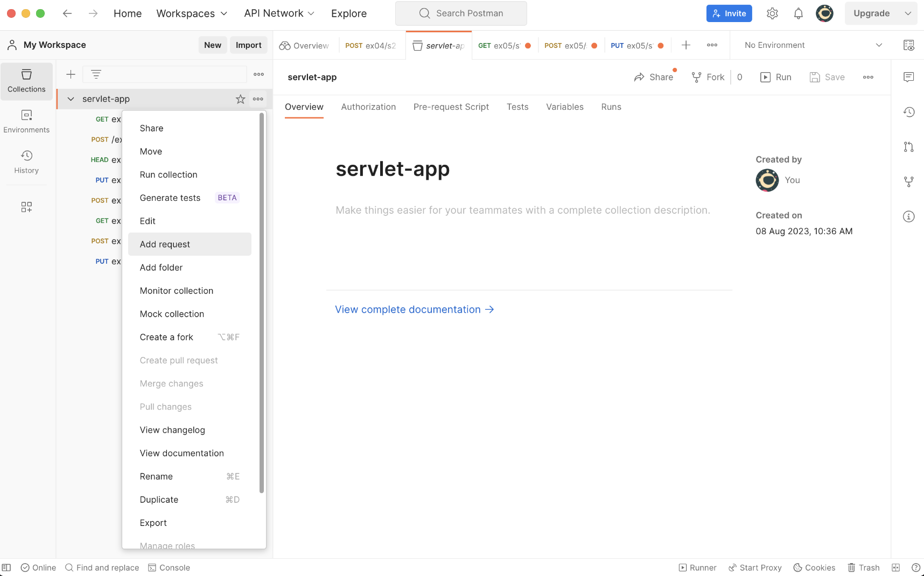Image resolution: width=924 pixels, height=576 pixels.
Task: Toggle sidebar visibility in status bar
Action: 6,567
